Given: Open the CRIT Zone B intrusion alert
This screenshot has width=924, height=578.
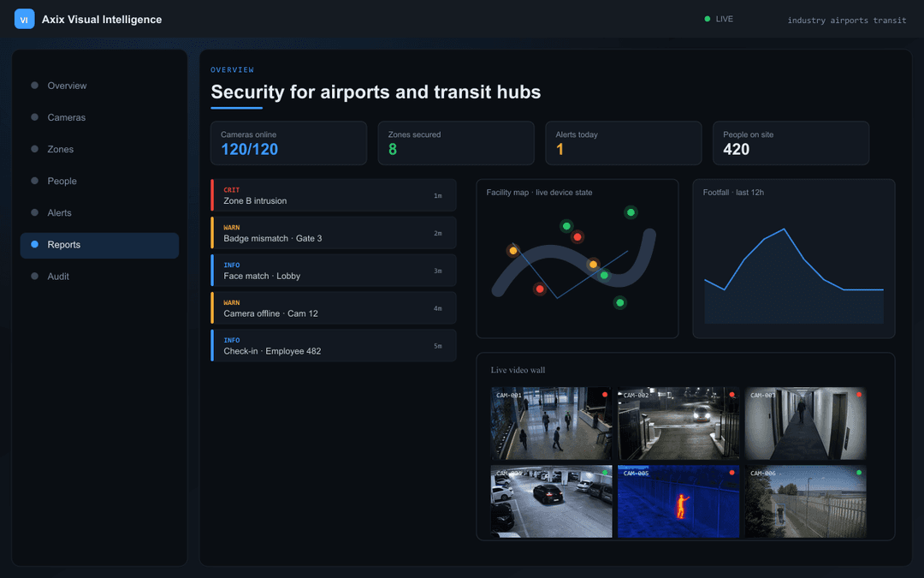Looking at the screenshot, I should [x=334, y=195].
